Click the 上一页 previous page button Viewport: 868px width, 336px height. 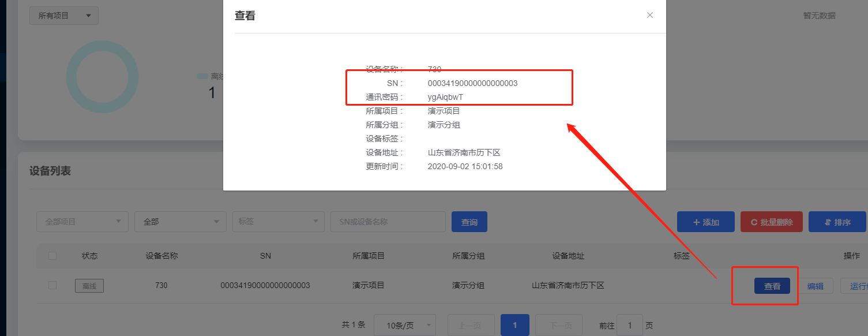point(471,325)
